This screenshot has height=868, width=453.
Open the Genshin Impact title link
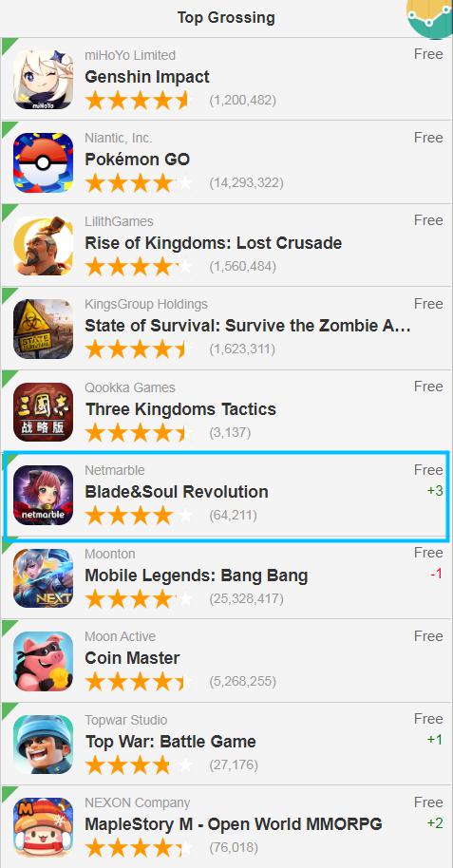click(147, 77)
